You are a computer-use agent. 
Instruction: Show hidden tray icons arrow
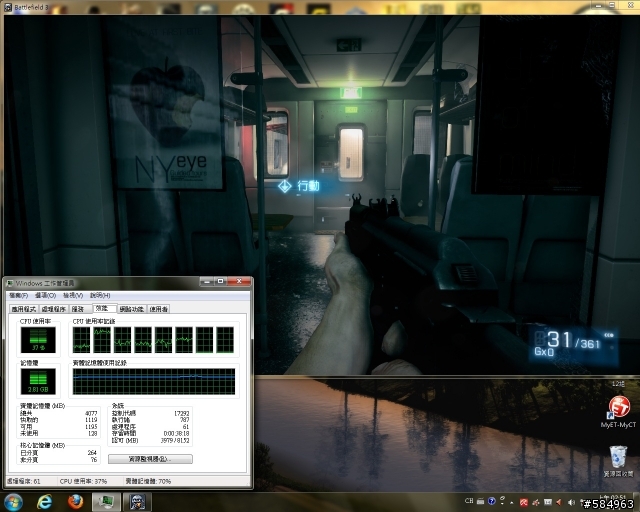coord(511,503)
